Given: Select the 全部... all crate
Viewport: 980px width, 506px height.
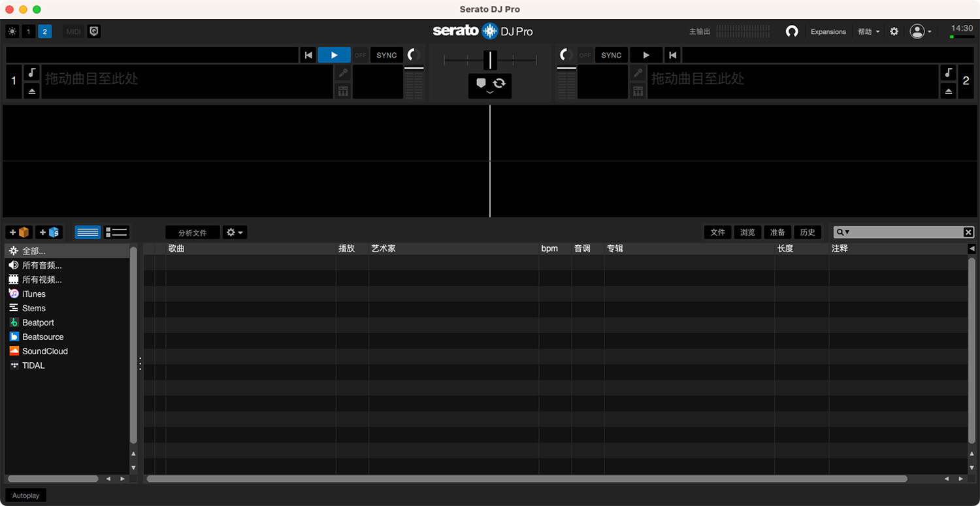Looking at the screenshot, I should (x=67, y=251).
